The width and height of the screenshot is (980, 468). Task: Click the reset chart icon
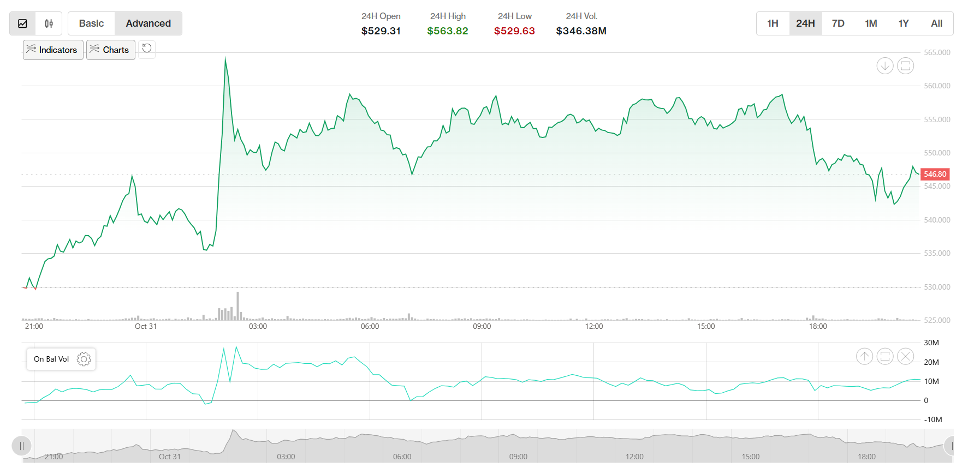tap(147, 49)
